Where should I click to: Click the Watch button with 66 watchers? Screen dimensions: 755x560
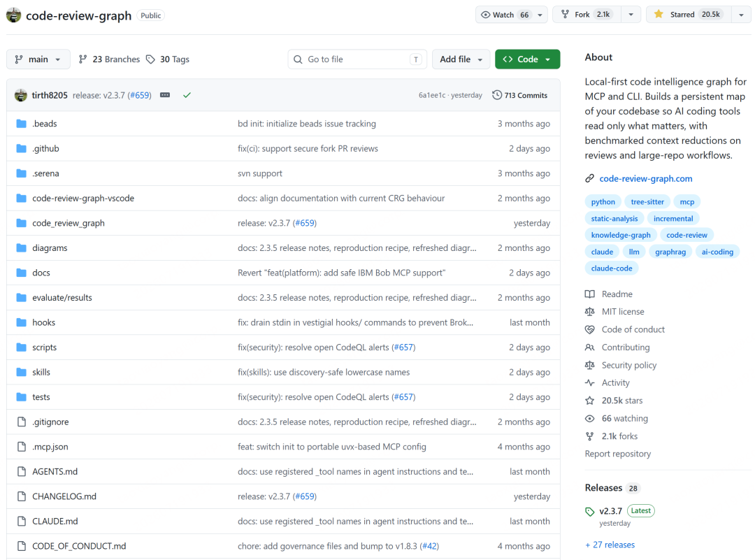click(505, 15)
